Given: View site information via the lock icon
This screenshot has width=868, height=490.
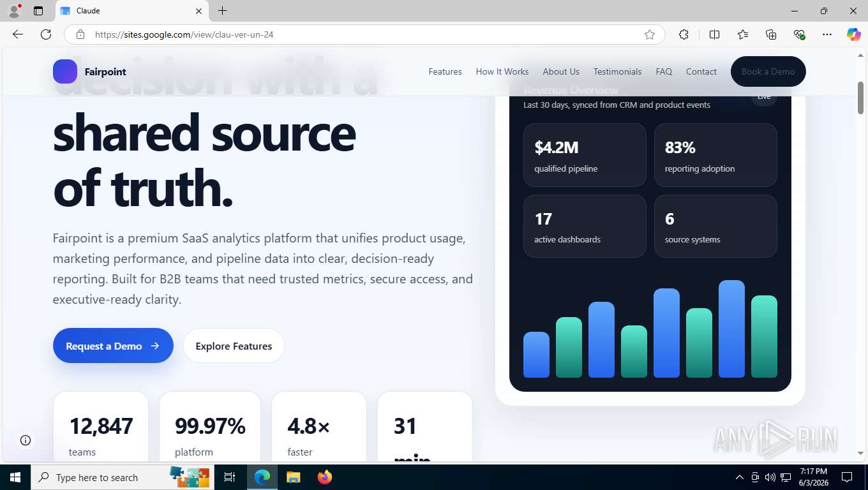Looking at the screenshot, I should point(80,34).
